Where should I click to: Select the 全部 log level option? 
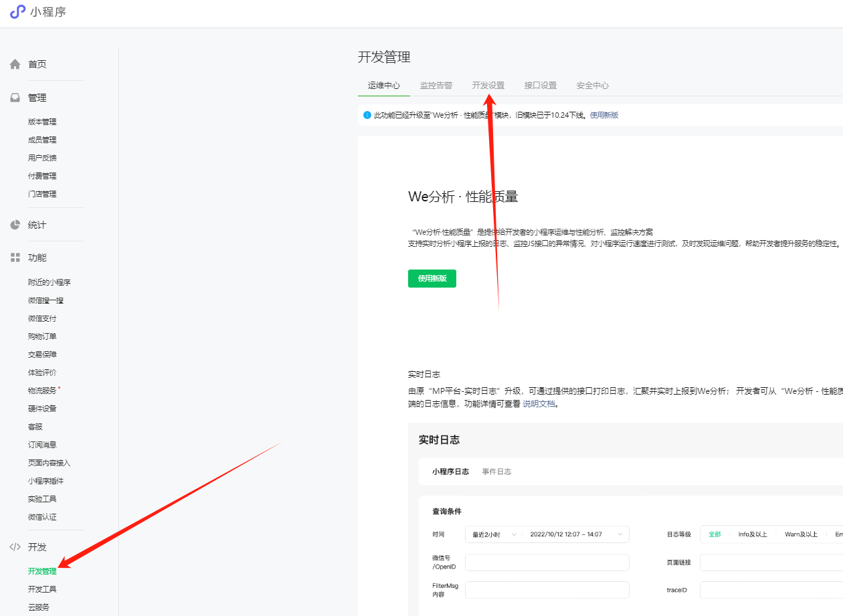click(x=715, y=534)
